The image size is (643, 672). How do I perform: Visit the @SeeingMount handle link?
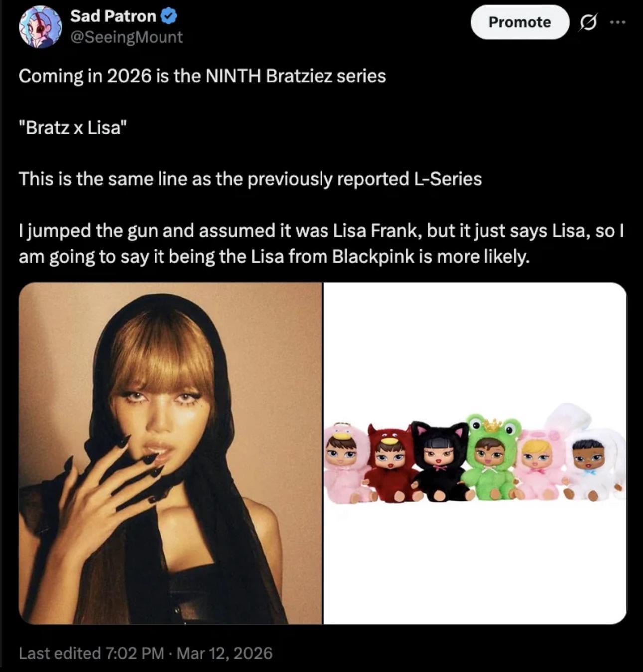point(127,37)
